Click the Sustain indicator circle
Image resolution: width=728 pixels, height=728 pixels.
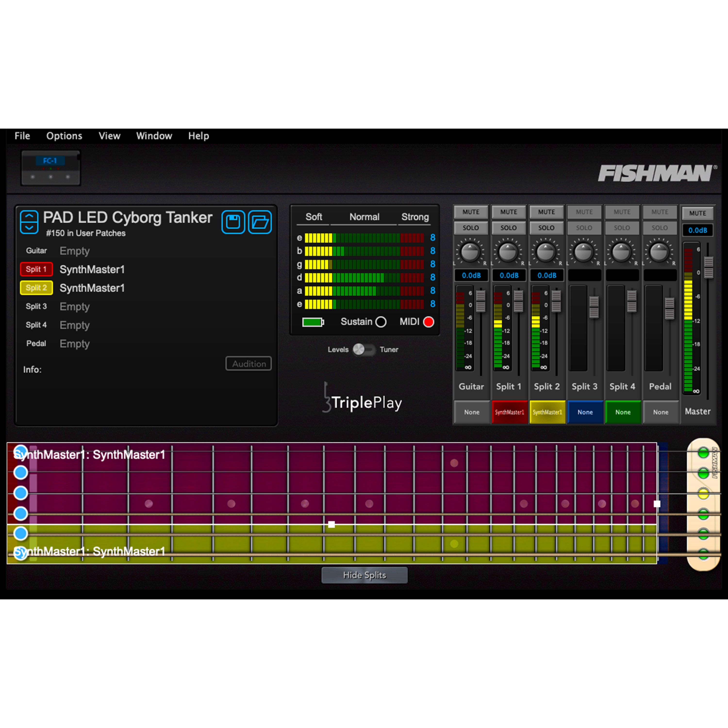[x=381, y=322]
